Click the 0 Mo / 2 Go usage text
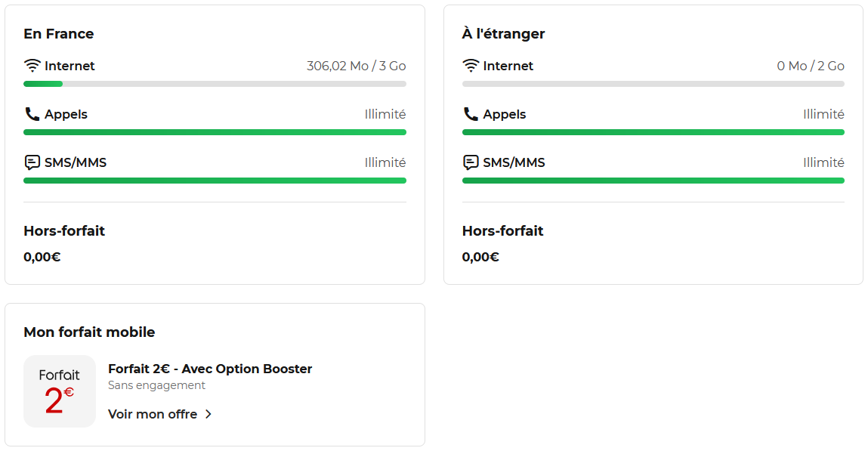The height and width of the screenshot is (451, 868). (811, 66)
